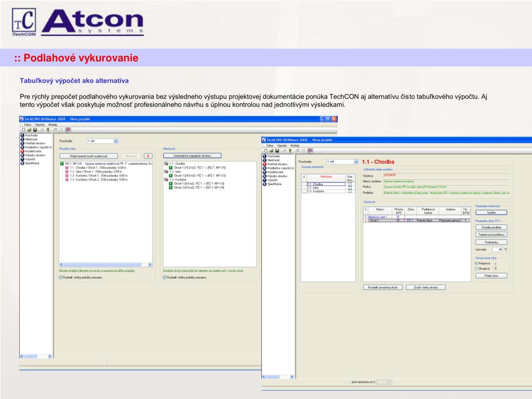This screenshot has width=532, height=399.
Task: Click the New file icon in left window toolbar
Action: (23, 130)
